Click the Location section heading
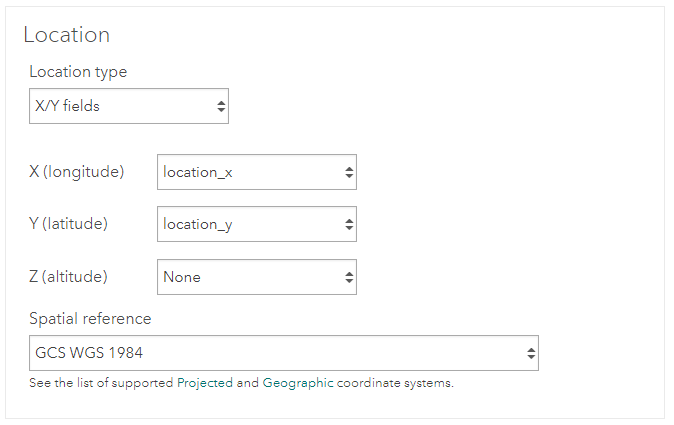The width and height of the screenshot is (674, 425). coord(66,35)
